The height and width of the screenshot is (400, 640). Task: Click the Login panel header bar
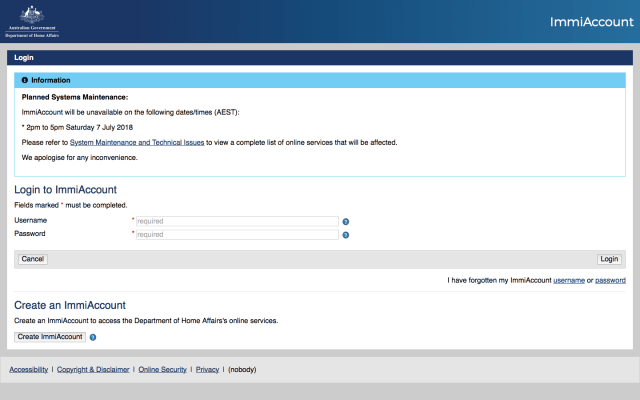(x=320, y=57)
